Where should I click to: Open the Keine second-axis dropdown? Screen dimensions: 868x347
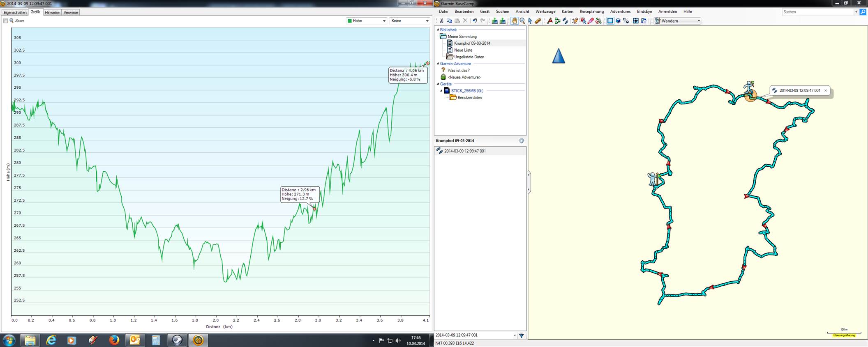click(x=410, y=21)
